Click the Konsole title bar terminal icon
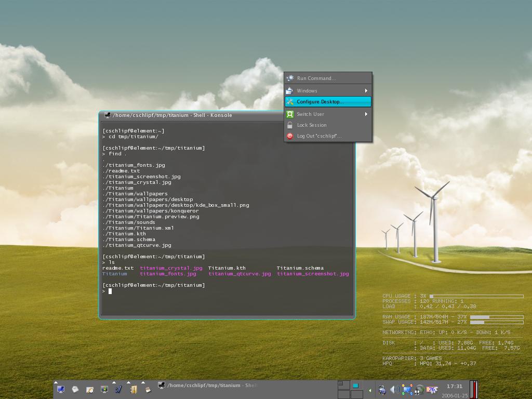 [x=107, y=115]
